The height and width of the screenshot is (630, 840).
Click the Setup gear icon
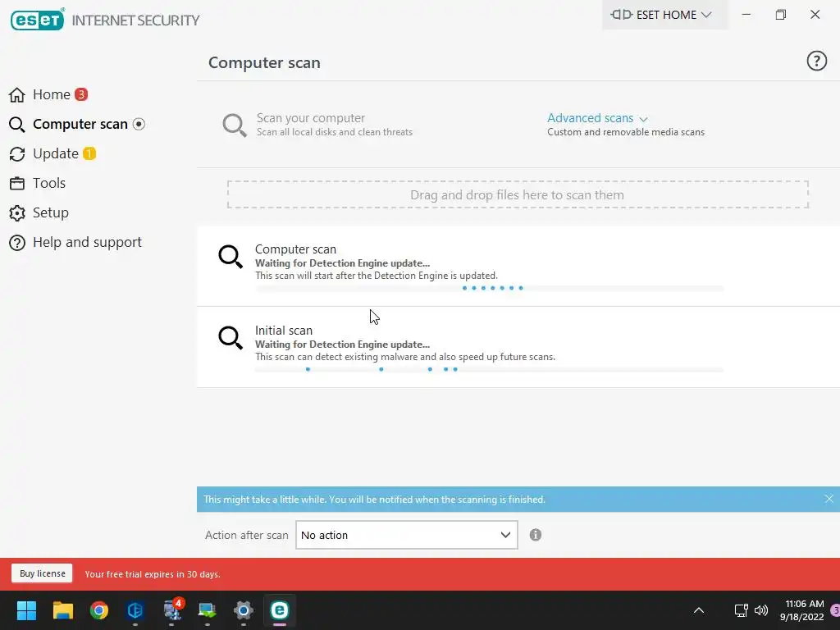[x=17, y=213]
